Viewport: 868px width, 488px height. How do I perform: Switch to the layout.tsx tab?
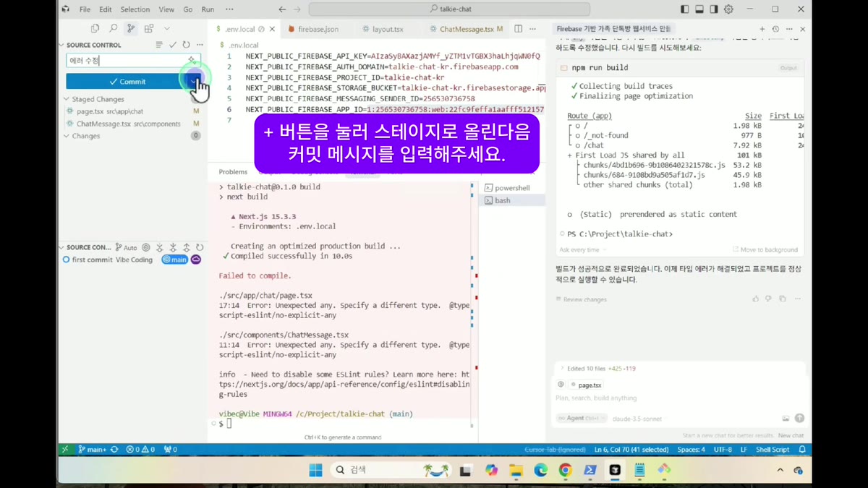[x=387, y=29]
